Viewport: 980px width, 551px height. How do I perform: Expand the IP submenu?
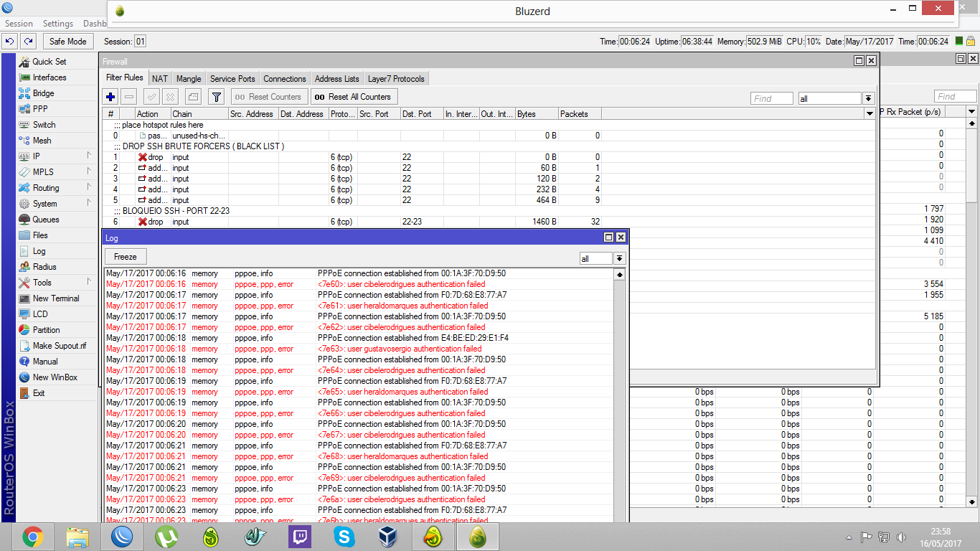pyautogui.click(x=90, y=156)
